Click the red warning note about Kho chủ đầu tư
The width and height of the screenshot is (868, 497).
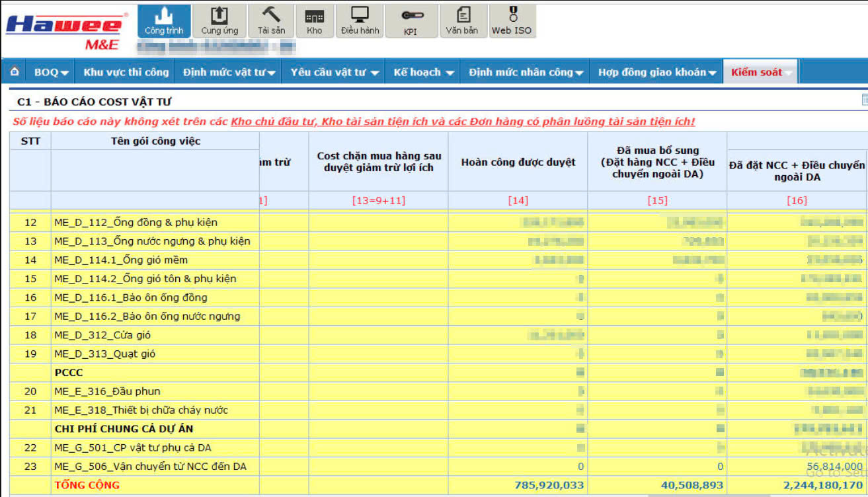354,122
